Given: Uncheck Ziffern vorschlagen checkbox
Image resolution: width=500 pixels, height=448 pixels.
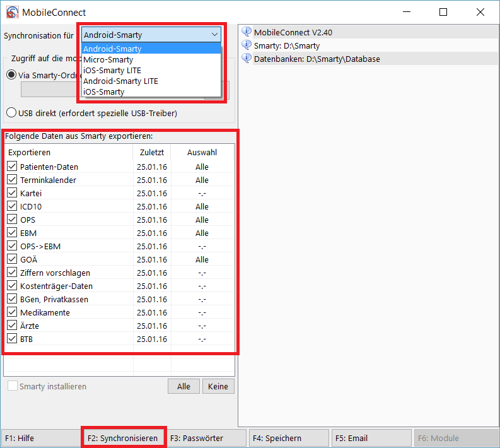Looking at the screenshot, I should click(x=12, y=272).
